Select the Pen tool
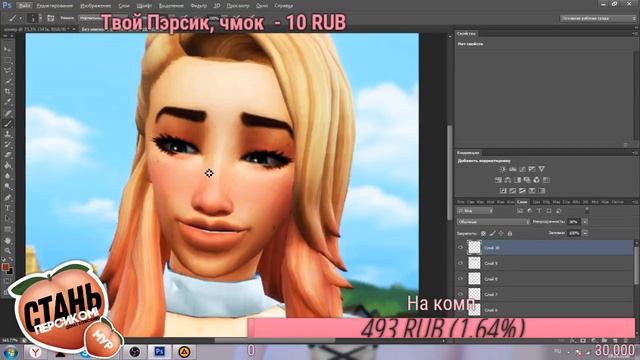The height and width of the screenshot is (360, 640). pos(8,198)
